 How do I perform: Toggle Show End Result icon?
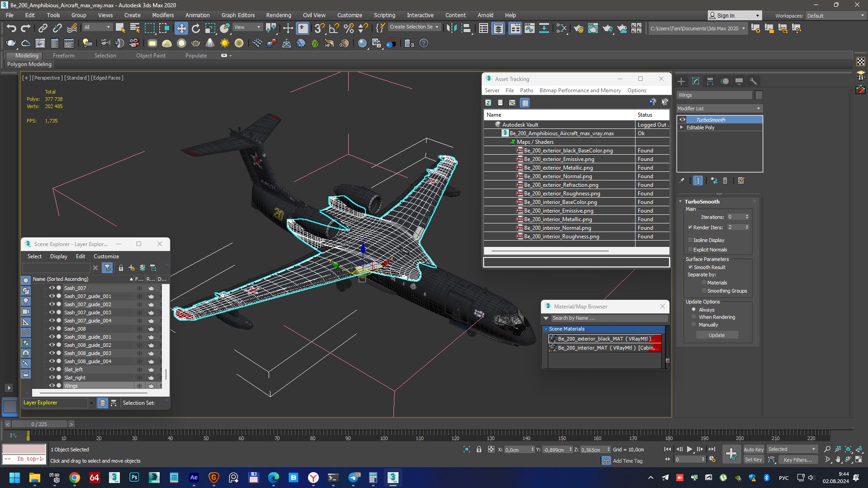click(698, 180)
